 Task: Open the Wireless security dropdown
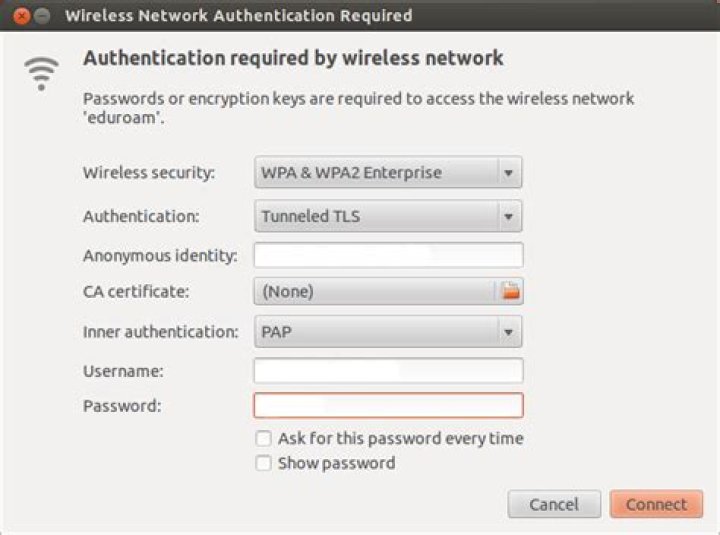click(388, 172)
